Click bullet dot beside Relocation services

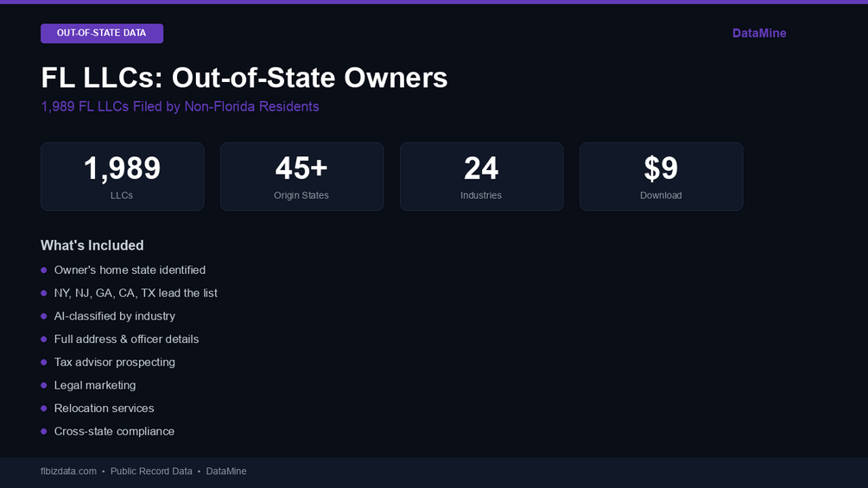click(x=44, y=409)
